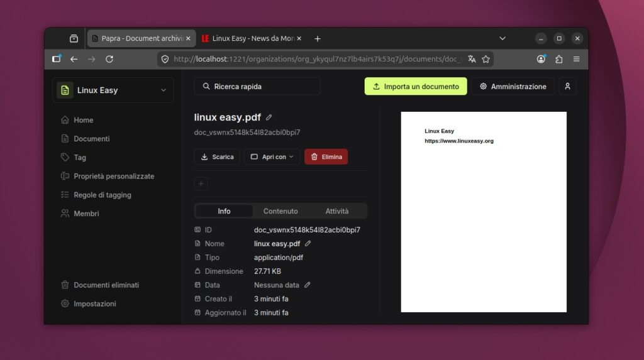Click the Ricerca rapida search field
The image size is (644, 360).
coord(257,87)
